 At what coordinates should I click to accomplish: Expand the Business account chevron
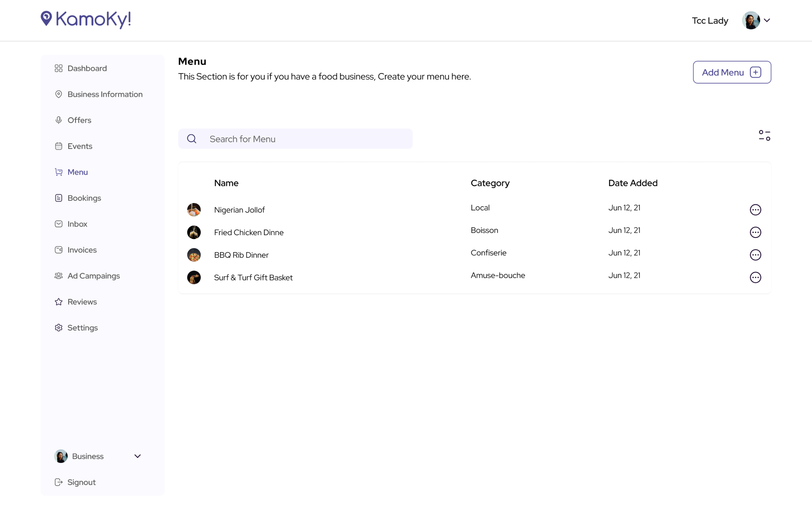(x=138, y=456)
